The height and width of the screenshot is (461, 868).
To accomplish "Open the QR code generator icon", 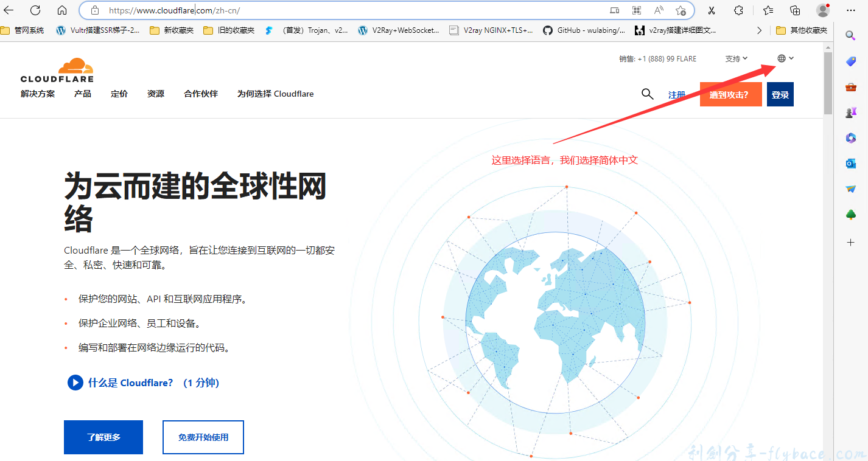I will click(637, 10).
